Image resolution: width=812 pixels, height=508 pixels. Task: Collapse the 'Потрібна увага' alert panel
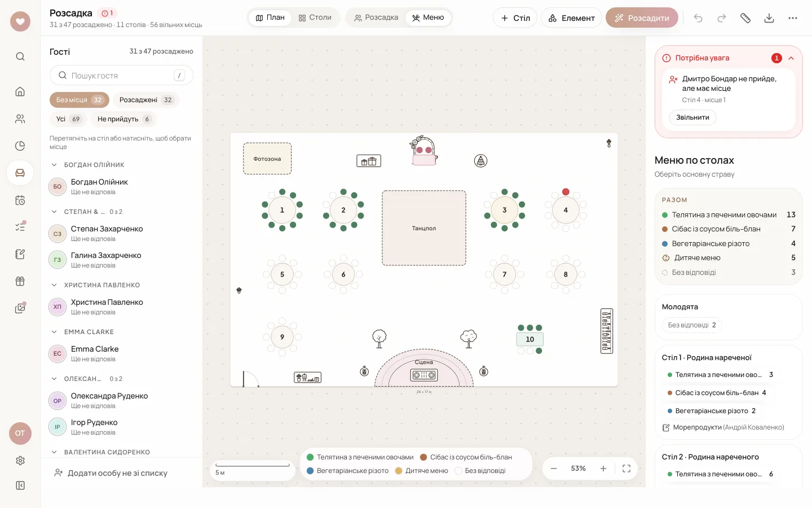point(791,58)
